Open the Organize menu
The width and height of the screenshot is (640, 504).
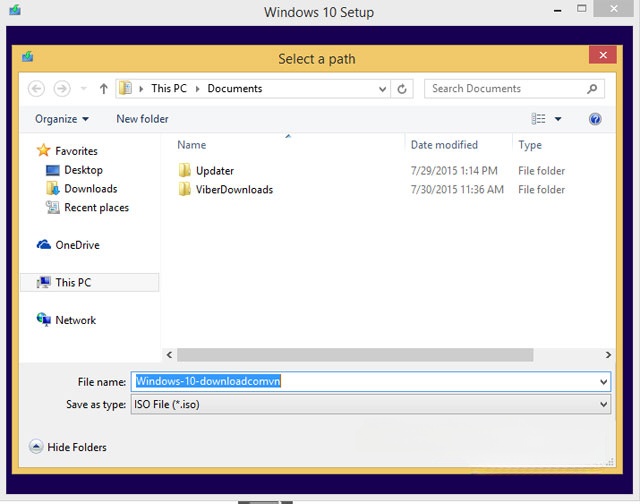pyautogui.click(x=62, y=119)
